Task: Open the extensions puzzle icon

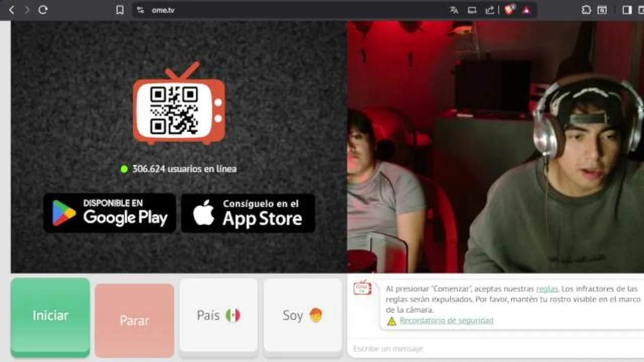Action: [x=586, y=10]
